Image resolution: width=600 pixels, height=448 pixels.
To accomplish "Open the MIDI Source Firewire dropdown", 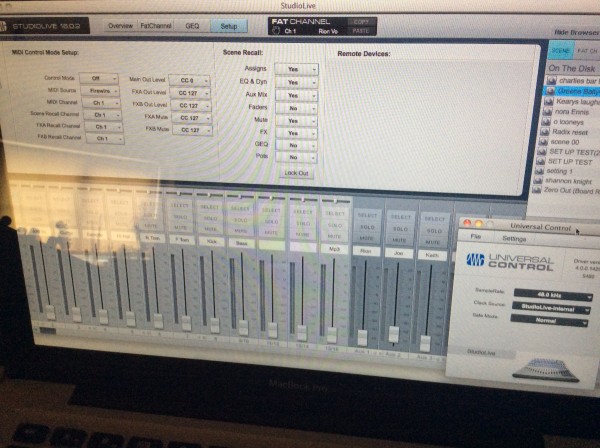I will 100,91.
